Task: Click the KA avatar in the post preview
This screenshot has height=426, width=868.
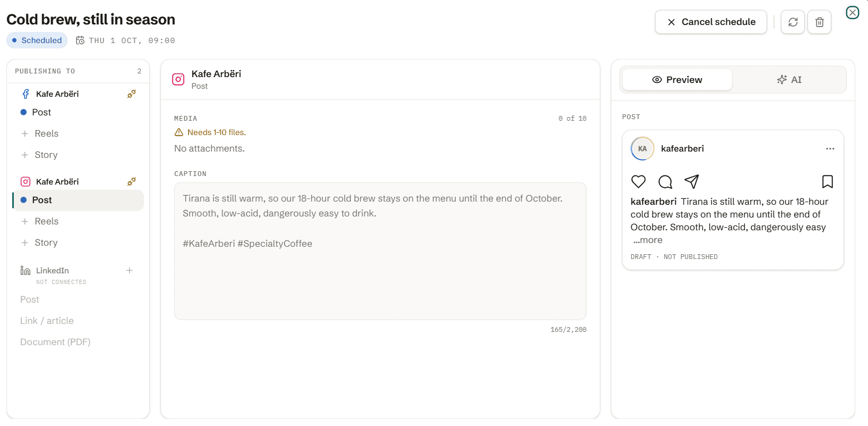Action: [x=642, y=148]
